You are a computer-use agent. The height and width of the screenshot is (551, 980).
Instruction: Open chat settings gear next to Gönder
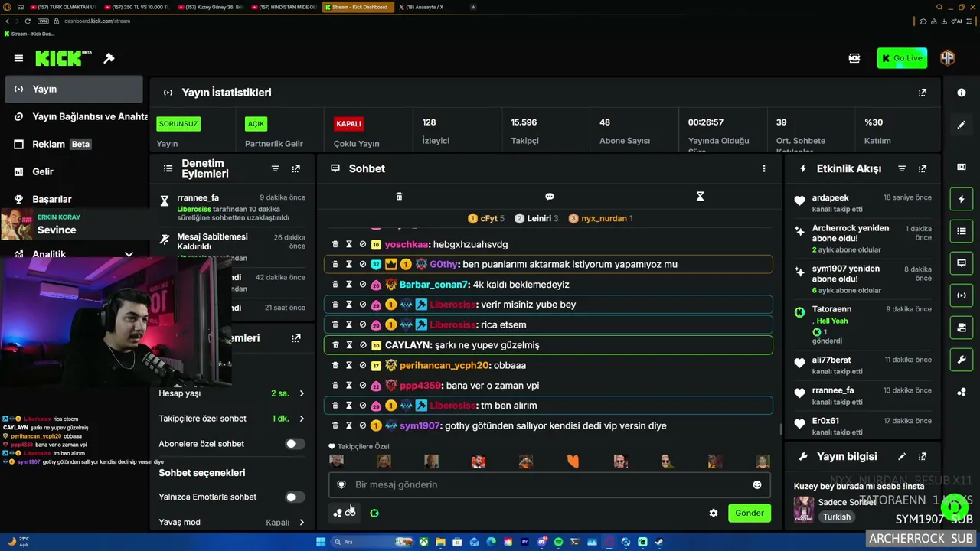pos(714,514)
